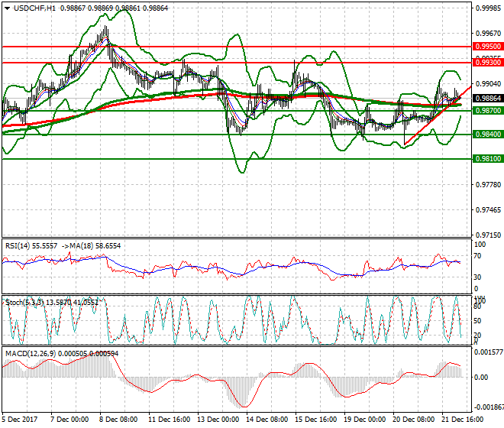Image resolution: width=504 pixels, height=428 pixels.
Task: Click the 0.98400 green support label
Action: tap(488, 135)
